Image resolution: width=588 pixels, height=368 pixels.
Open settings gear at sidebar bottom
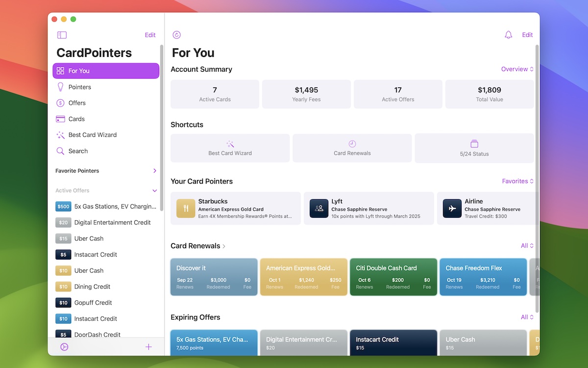[x=64, y=347]
